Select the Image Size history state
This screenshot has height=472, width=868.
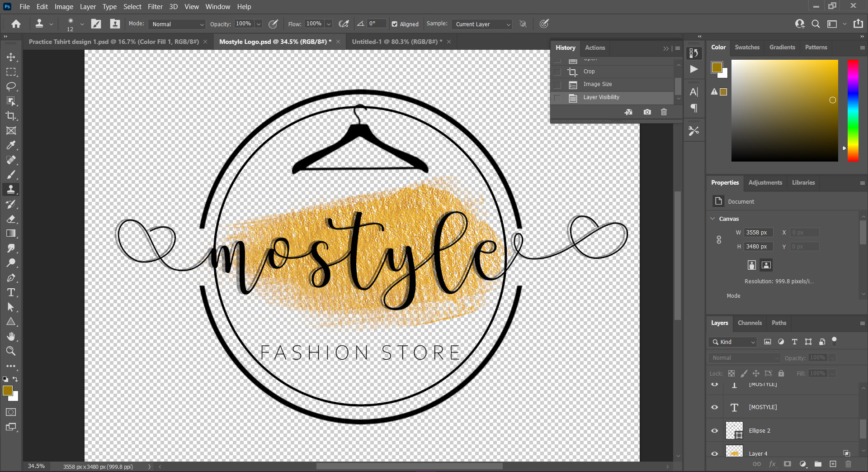click(x=597, y=84)
